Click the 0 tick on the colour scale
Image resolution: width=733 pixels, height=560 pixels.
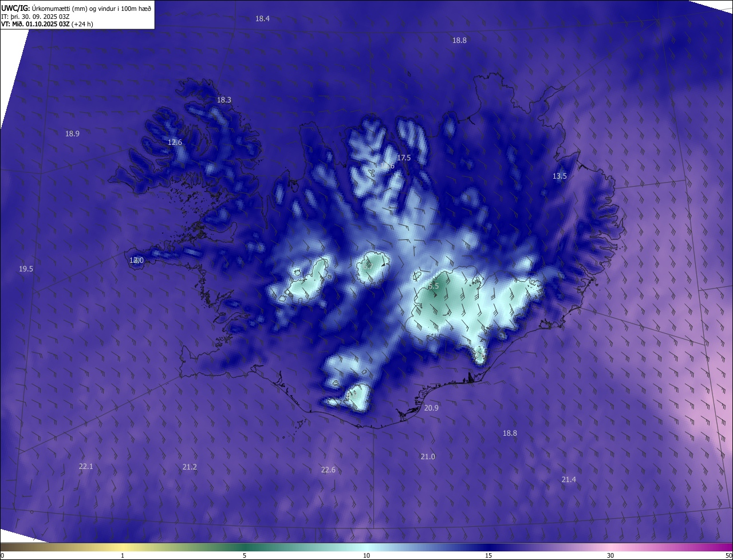tap(2, 556)
